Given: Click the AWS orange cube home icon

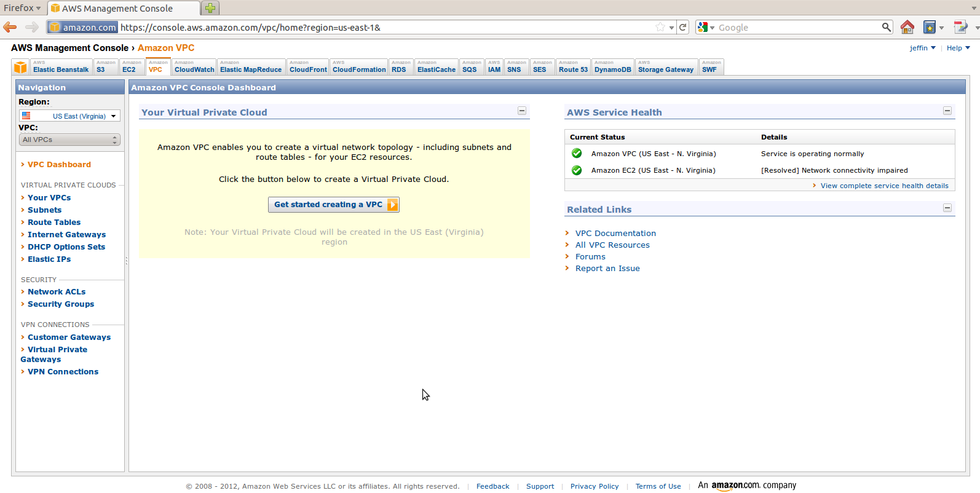Looking at the screenshot, I should (20, 67).
